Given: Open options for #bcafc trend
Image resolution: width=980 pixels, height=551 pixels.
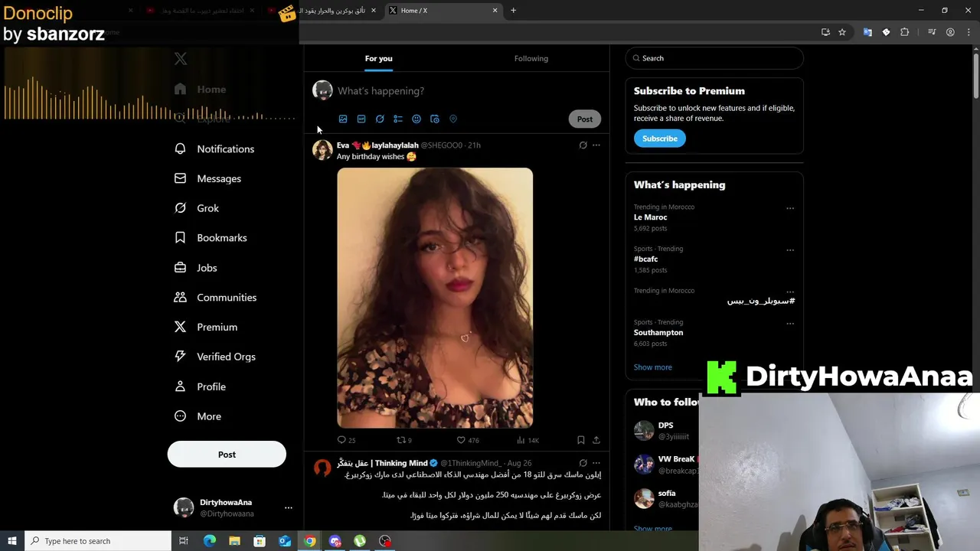Looking at the screenshot, I should click(x=790, y=250).
